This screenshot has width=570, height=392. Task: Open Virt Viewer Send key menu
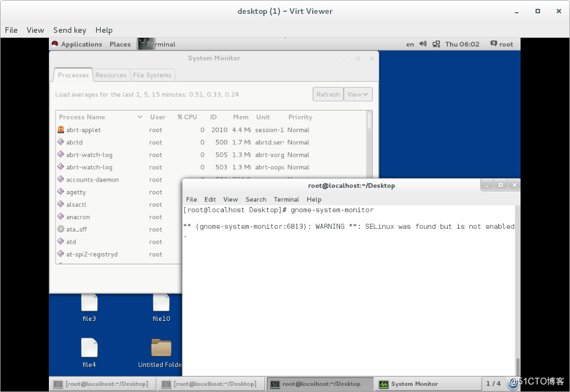[70, 30]
